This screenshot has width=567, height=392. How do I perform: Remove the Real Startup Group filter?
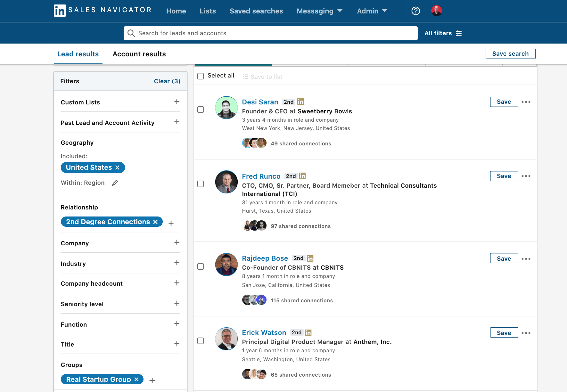(136, 379)
